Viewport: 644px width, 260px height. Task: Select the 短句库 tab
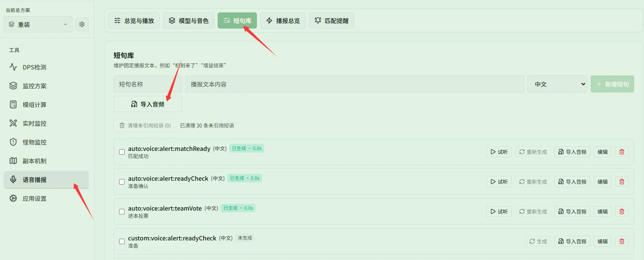237,20
